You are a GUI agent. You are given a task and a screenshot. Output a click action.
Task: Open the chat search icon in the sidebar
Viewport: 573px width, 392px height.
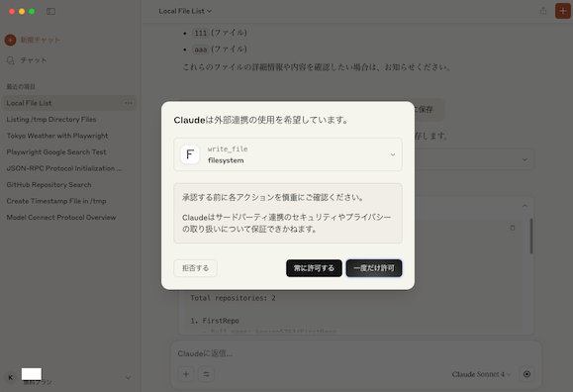point(11,60)
